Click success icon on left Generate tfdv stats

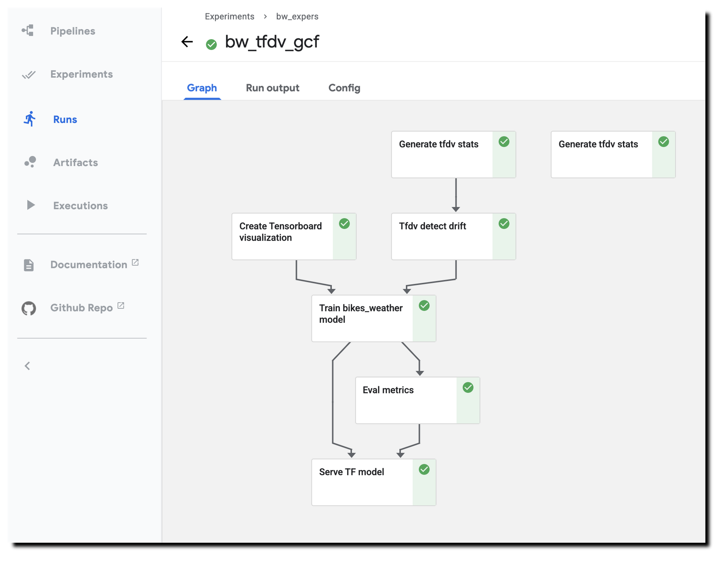[x=504, y=141]
